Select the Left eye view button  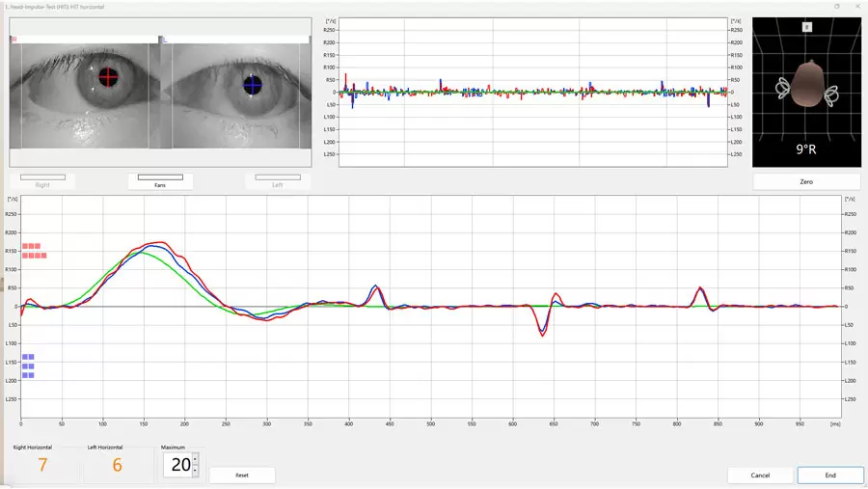click(278, 180)
